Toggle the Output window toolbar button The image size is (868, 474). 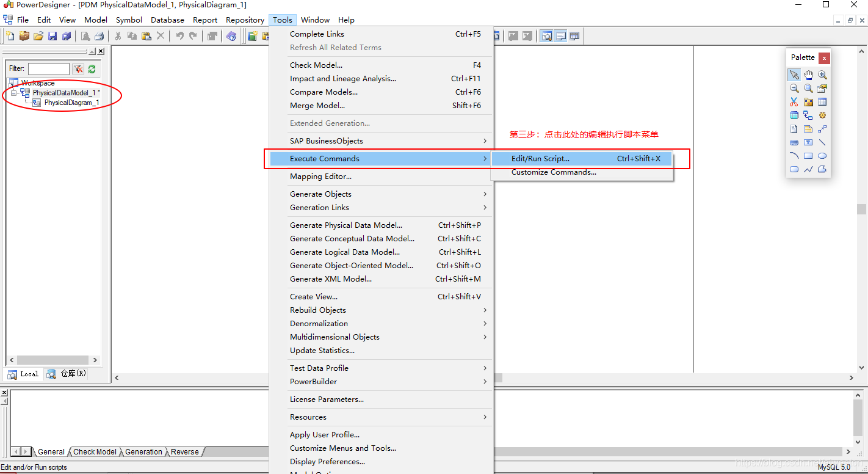[x=560, y=36]
